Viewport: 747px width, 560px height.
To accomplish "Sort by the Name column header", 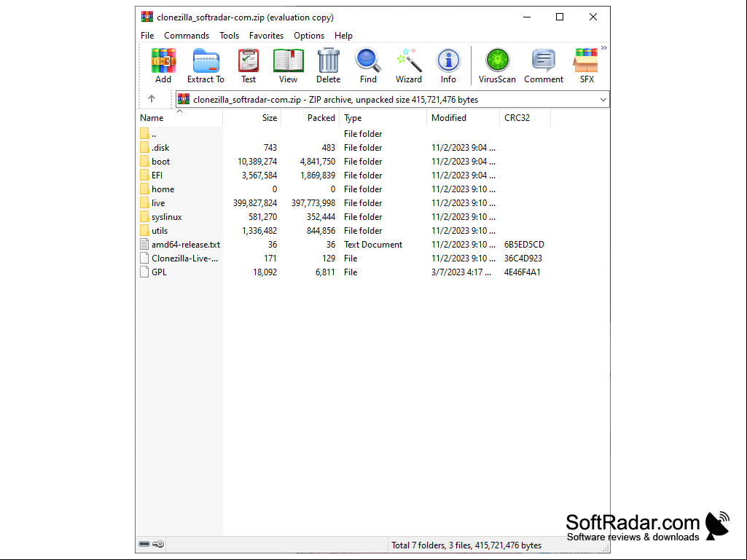I will (179, 118).
